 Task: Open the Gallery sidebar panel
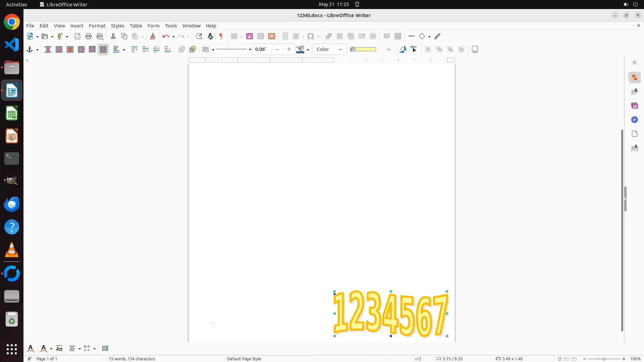click(x=634, y=106)
